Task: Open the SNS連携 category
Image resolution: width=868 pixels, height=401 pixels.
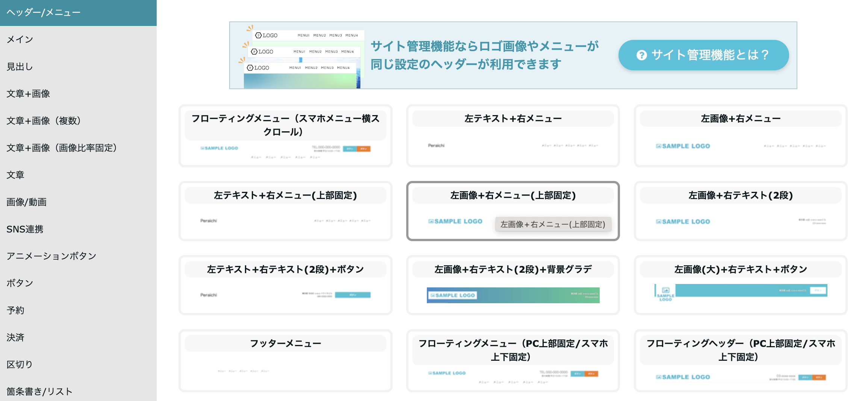Action: [25, 229]
